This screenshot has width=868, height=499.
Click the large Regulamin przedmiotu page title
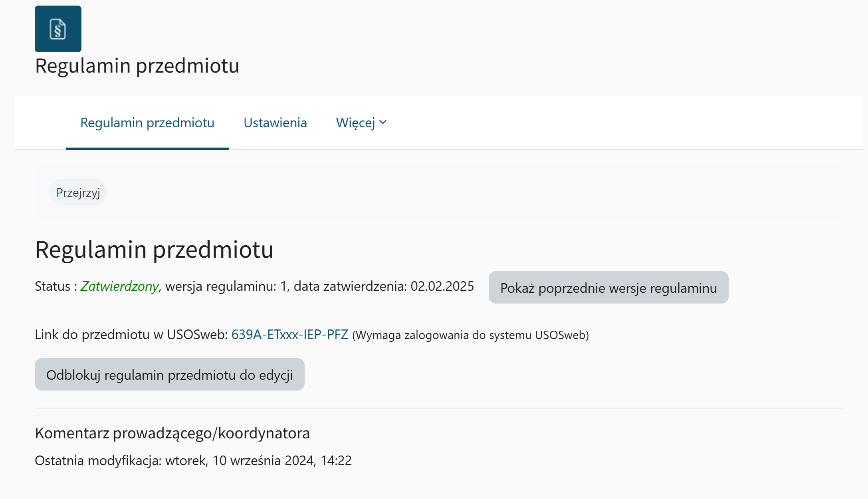[137, 66]
